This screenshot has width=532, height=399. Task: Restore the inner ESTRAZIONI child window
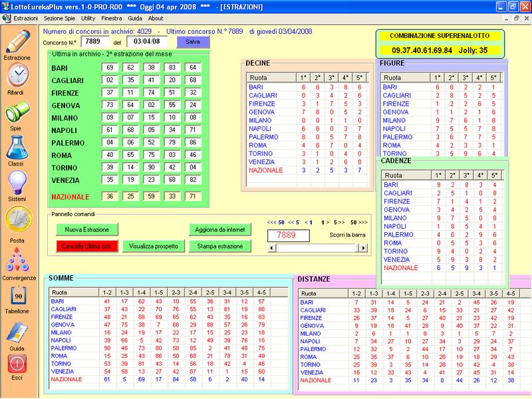tap(517, 19)
